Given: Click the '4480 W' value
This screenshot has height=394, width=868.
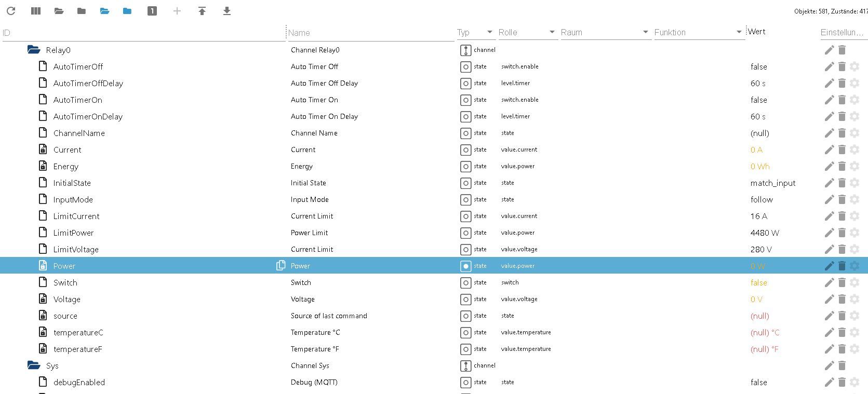Looking at the screenshot, I should [x=765, y=233].
